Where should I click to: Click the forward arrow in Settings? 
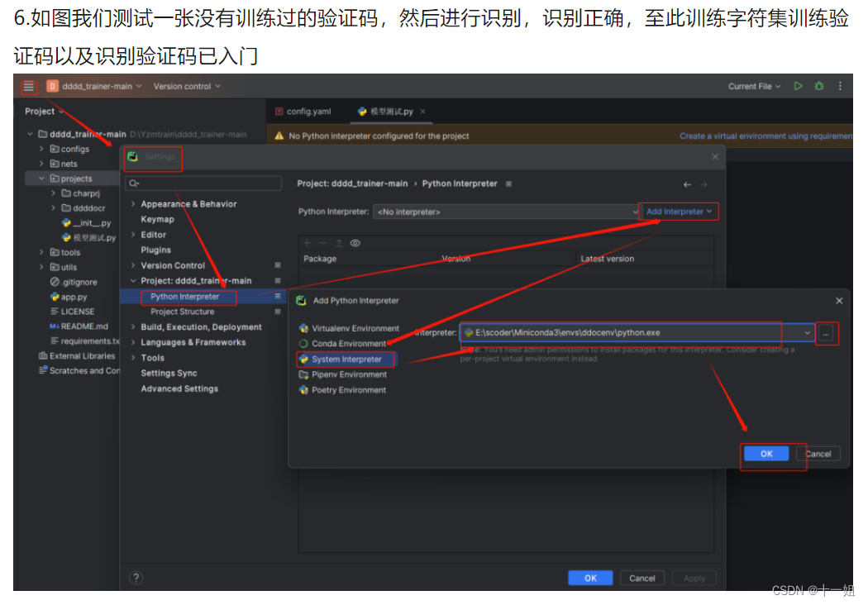(x=703, y=184)
